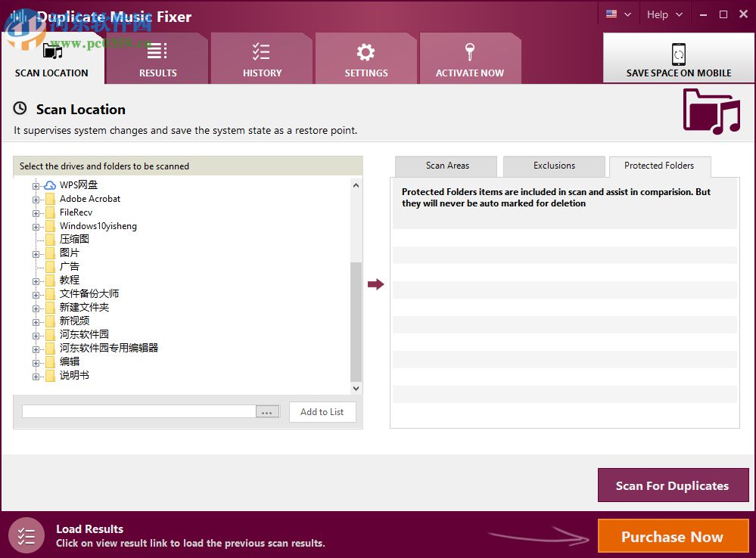Select the 文件备份大师 folder row

(89, 293)
